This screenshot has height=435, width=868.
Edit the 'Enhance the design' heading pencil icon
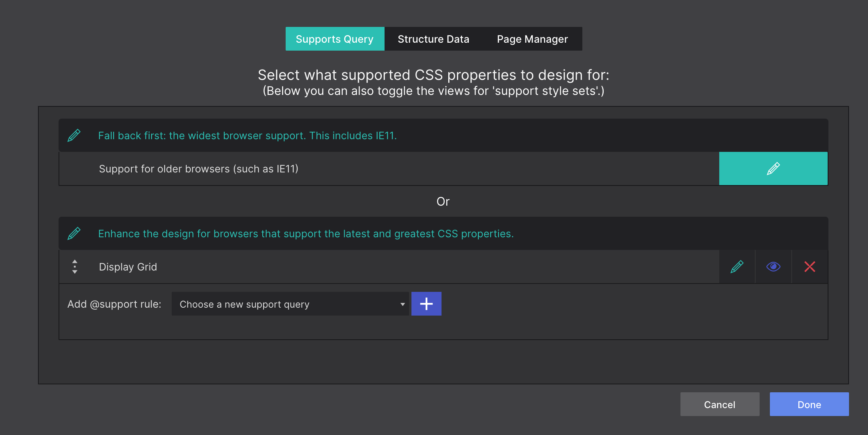tap(74, 233)
